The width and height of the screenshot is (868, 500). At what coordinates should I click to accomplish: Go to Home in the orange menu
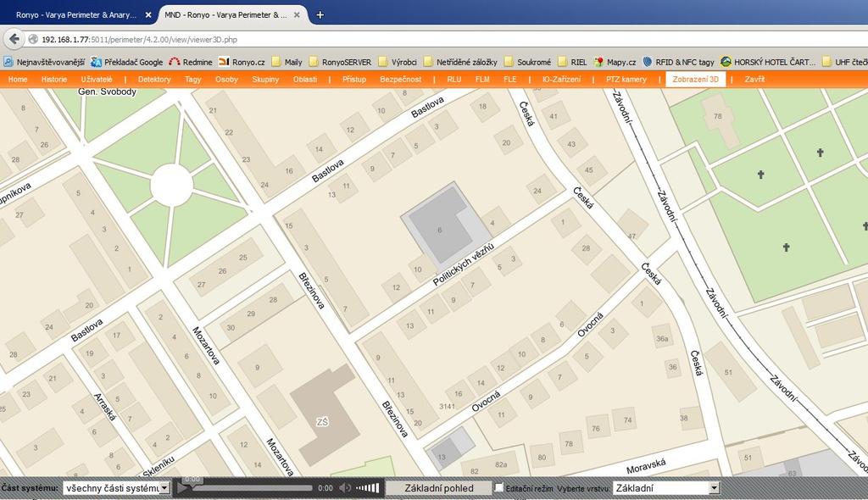(x=18, y=79)
